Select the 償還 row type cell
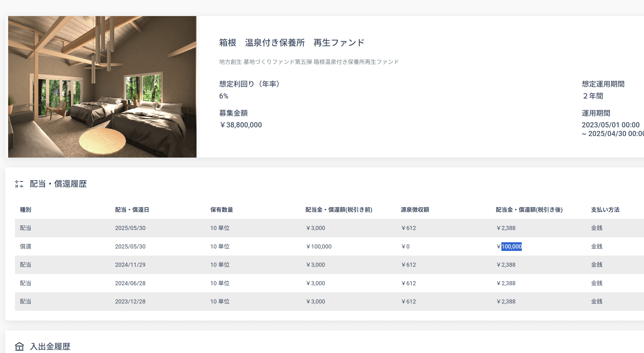The width and height of the screenshot is (644, 353). click(26, 247)
